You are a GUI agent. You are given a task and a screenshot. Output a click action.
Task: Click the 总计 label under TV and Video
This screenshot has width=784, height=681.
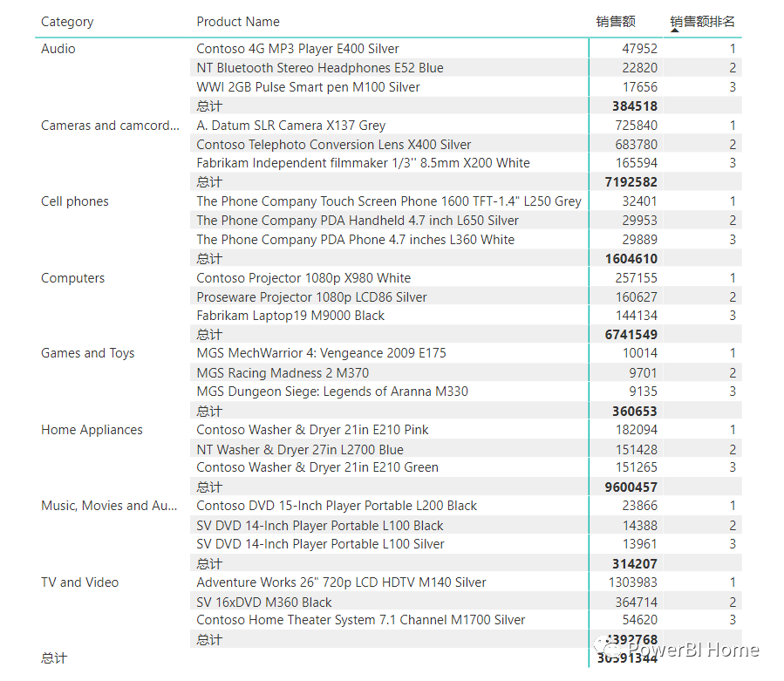[209, 640]
